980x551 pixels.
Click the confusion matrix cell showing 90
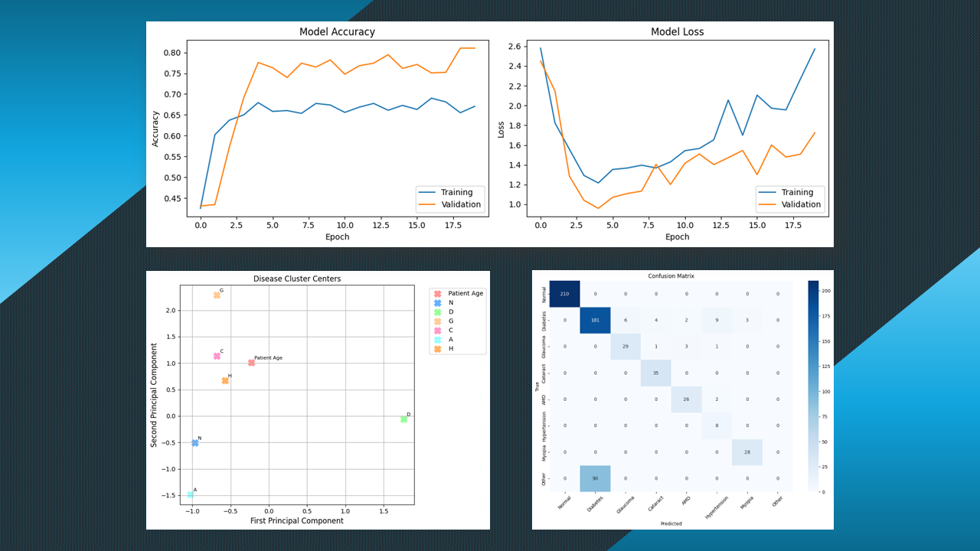point(596,478)
